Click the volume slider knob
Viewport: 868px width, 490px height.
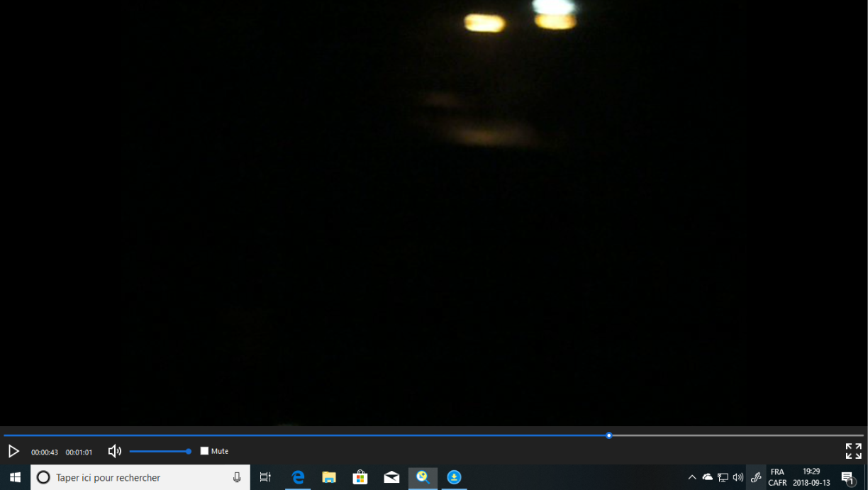coord(189,451)
